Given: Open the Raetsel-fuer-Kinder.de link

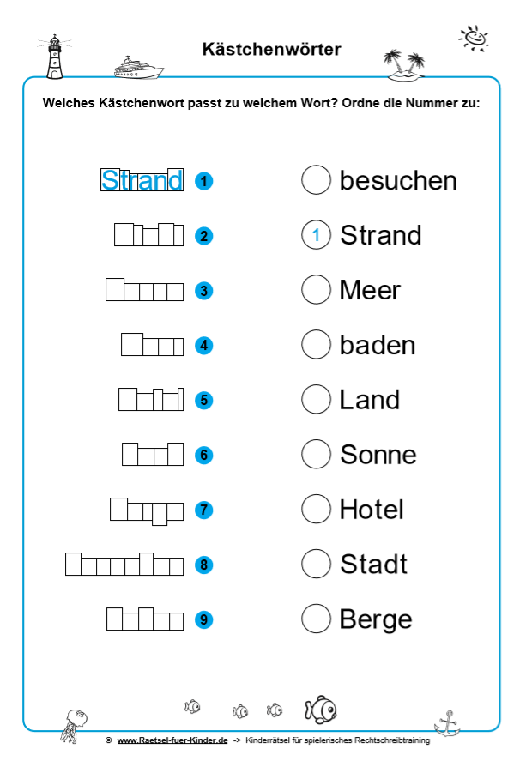Looking at the screenshot, I should pos(172,740).
